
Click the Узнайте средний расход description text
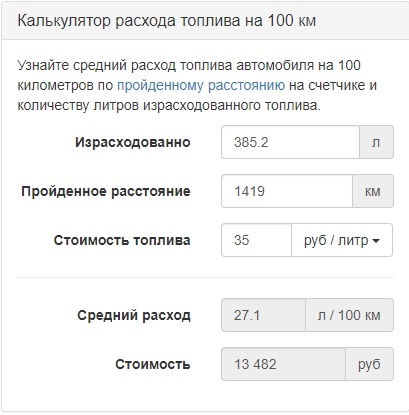point(197,85)
